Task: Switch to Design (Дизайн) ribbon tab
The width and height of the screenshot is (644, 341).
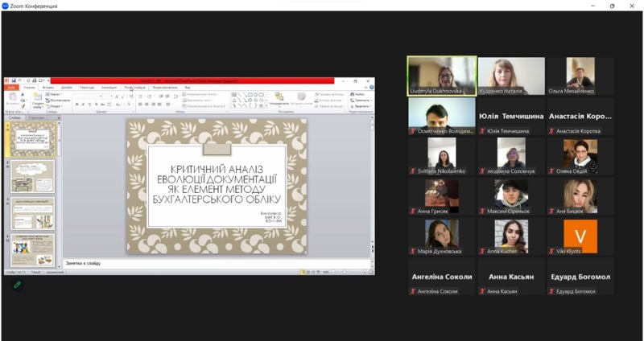Action: point(67,88)
